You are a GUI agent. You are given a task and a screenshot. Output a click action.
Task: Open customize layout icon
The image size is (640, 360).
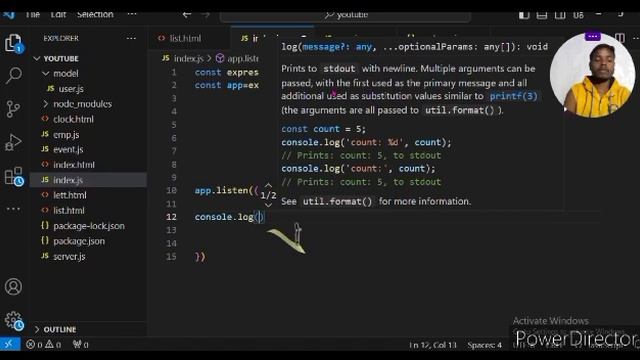(578, 15)
